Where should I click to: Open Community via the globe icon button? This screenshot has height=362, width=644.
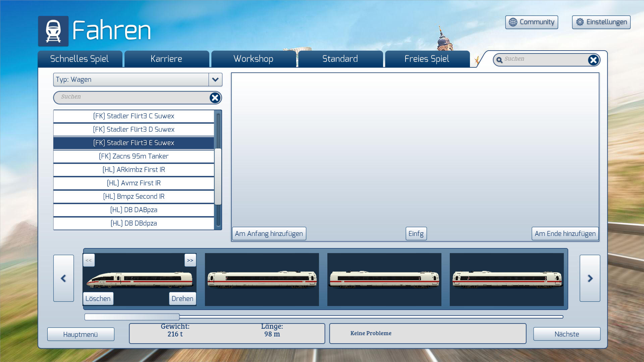coord(532,22)
